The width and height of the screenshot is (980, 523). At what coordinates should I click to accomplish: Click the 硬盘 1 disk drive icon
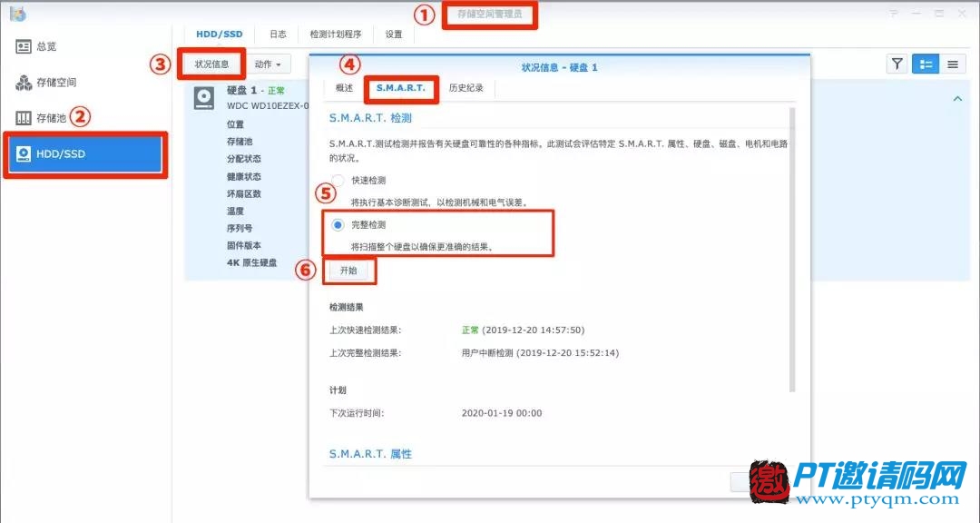coord(204,98)
